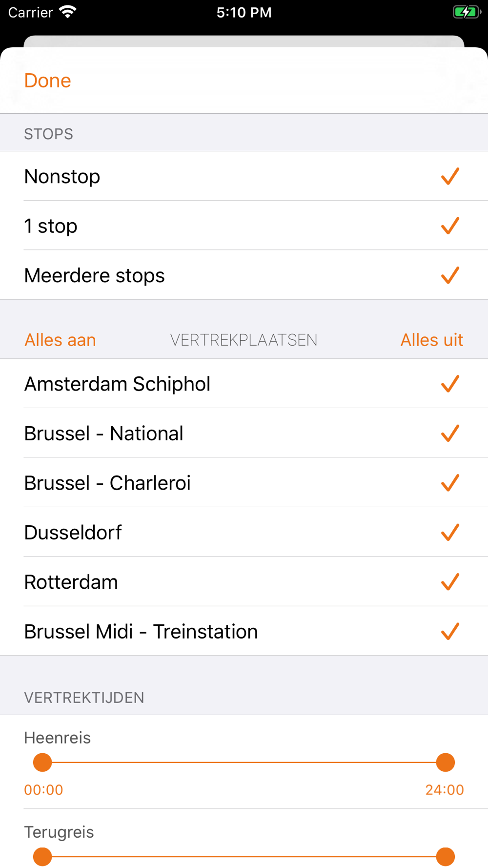
Task: Toggle Meerdere stops option
Action: pos(244,275)
